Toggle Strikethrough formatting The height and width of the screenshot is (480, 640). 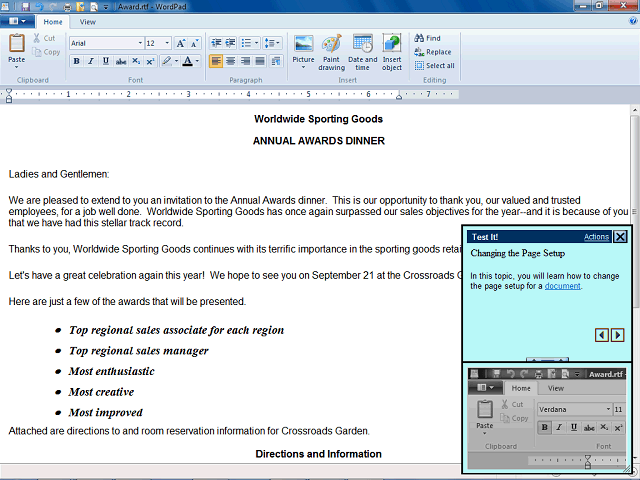(x=121, y=61)
